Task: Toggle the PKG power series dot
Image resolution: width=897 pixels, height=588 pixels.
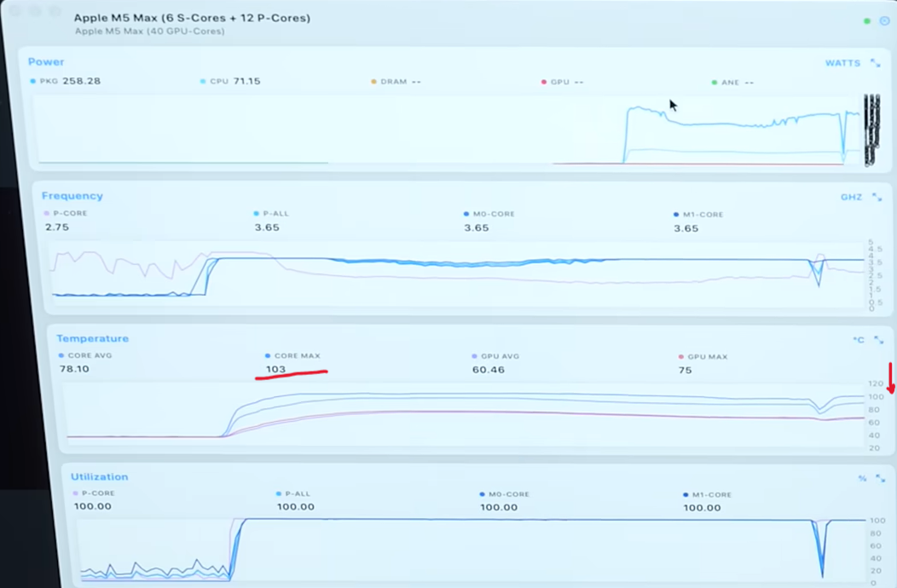Action: pos(33,81)
